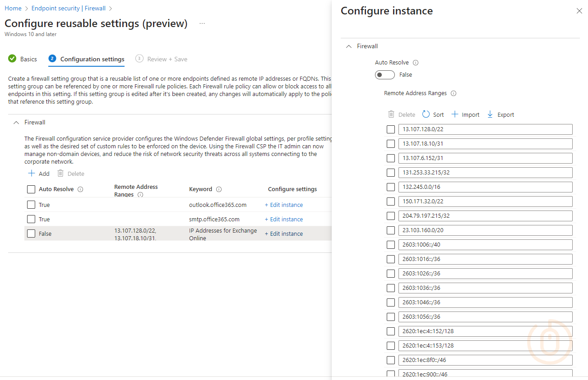
Task: Open the ellipsis menu beside the page title
Action: (x=202, y=23)
